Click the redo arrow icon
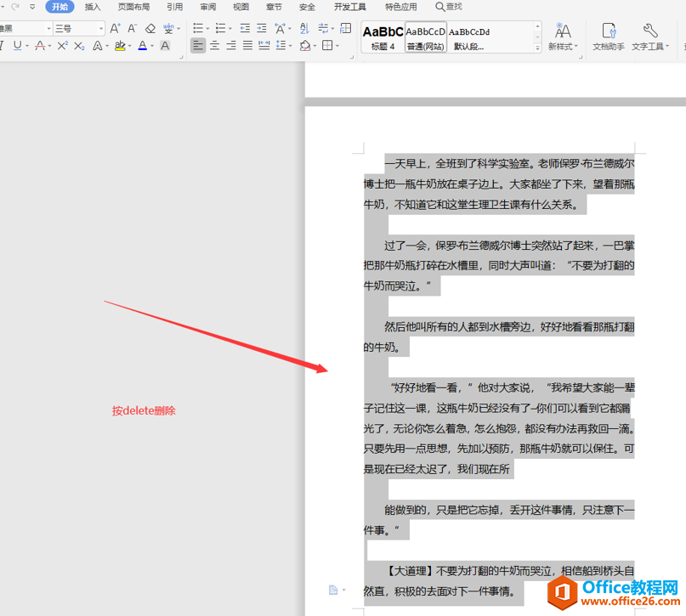This screenshot has height=616, width=686. 15,7
